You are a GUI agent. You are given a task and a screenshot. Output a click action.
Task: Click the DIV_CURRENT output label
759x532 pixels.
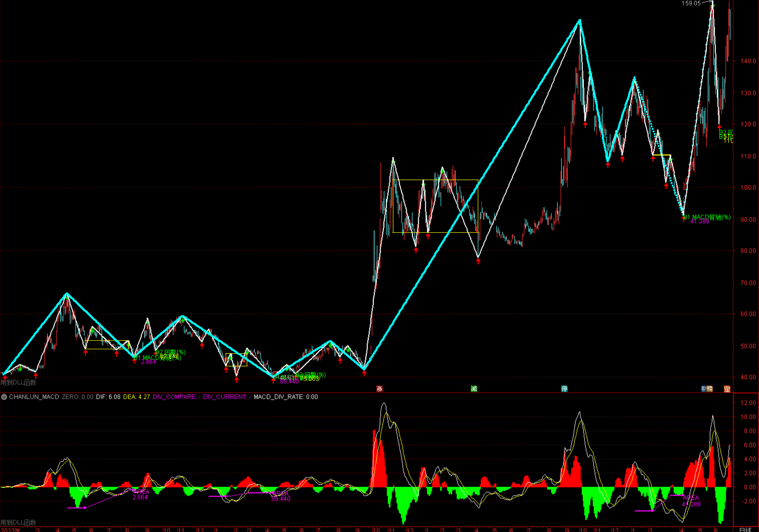click(227, 397)
